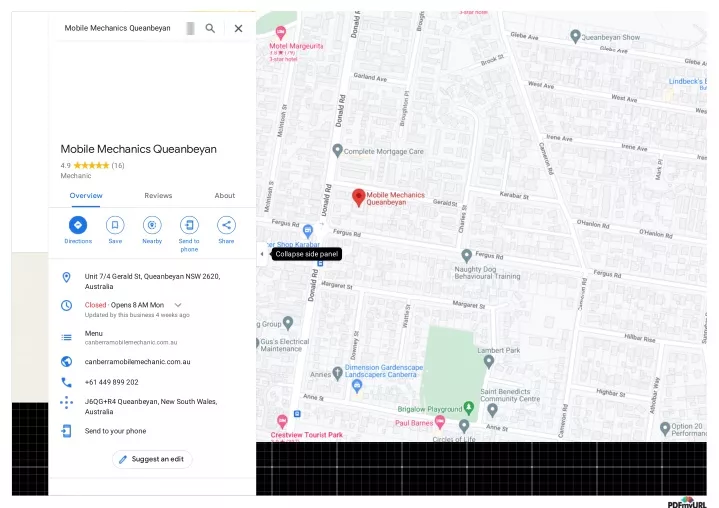Switch to the Reviews tab
The height and width of the screenshot is (508, 719).
[x=158, y=195]
